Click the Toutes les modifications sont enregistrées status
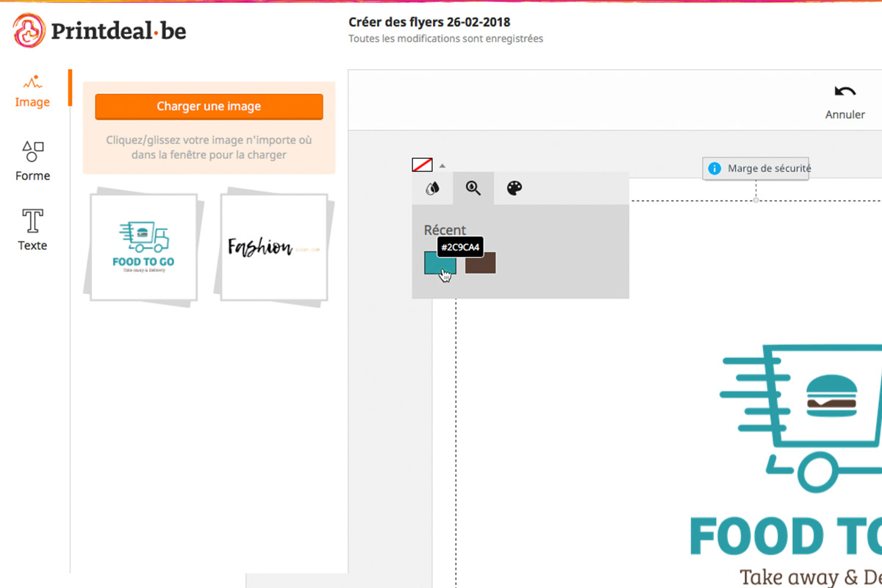This screenshot has width=882, height=588. tap(445, 38)
